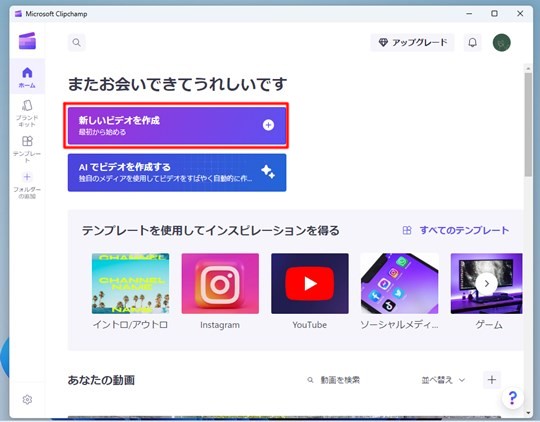Select the YouTube template thumbnail

click(310, 284)
